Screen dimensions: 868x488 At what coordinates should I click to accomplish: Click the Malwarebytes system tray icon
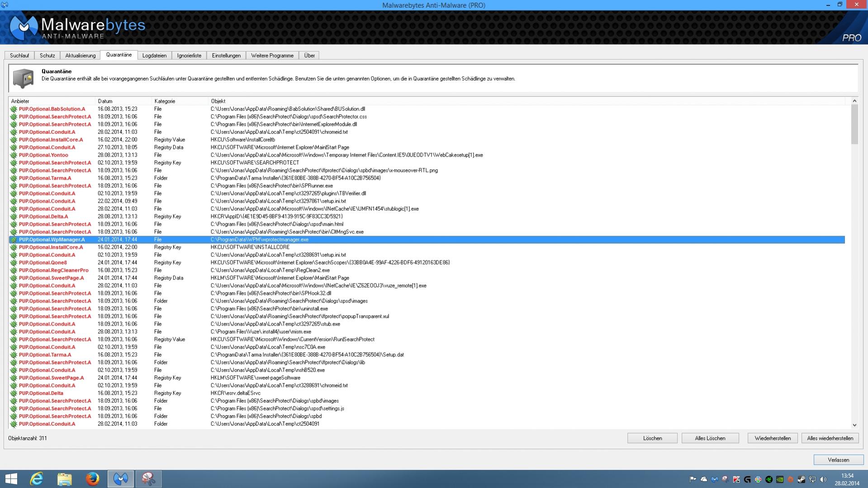pos(715,479)
